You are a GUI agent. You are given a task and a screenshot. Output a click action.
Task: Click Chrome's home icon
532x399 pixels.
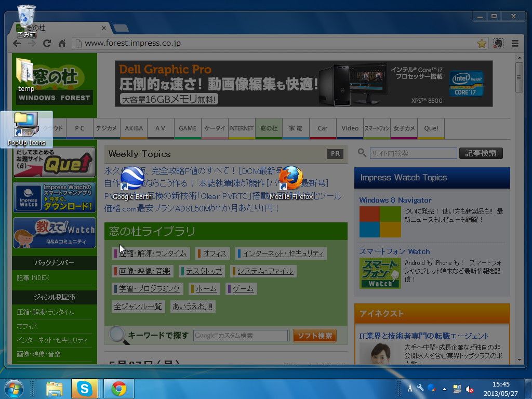tap(62, 44)
